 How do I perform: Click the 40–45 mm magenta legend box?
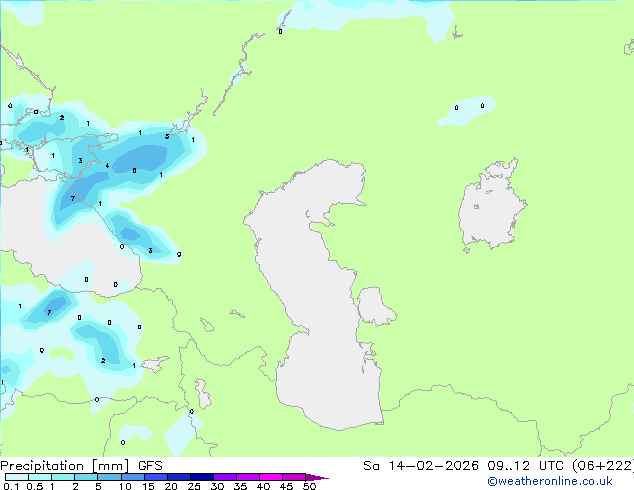pyautogui.click(x=271, y=477)
